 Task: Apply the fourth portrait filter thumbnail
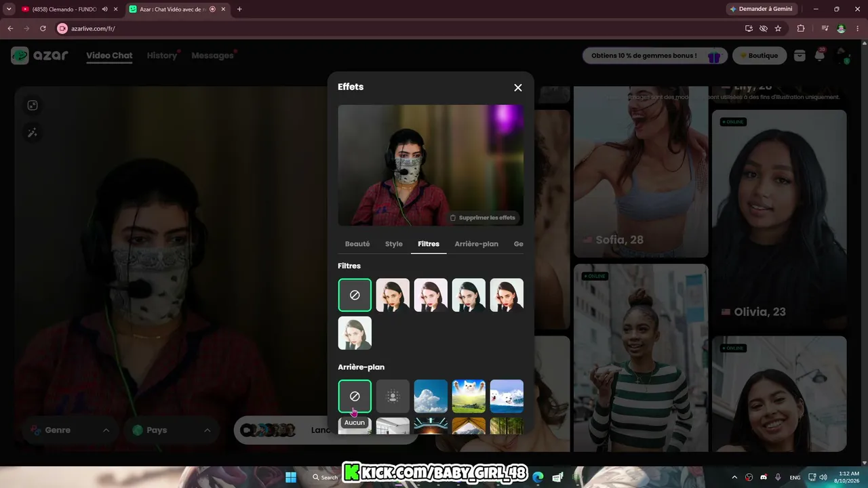tap(507, 295)
